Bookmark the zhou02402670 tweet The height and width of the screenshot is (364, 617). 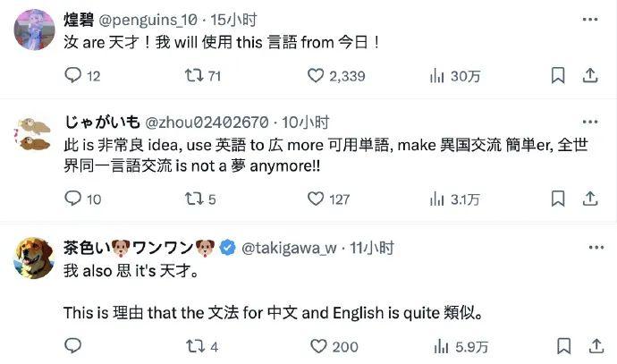[x=558, y=199]
